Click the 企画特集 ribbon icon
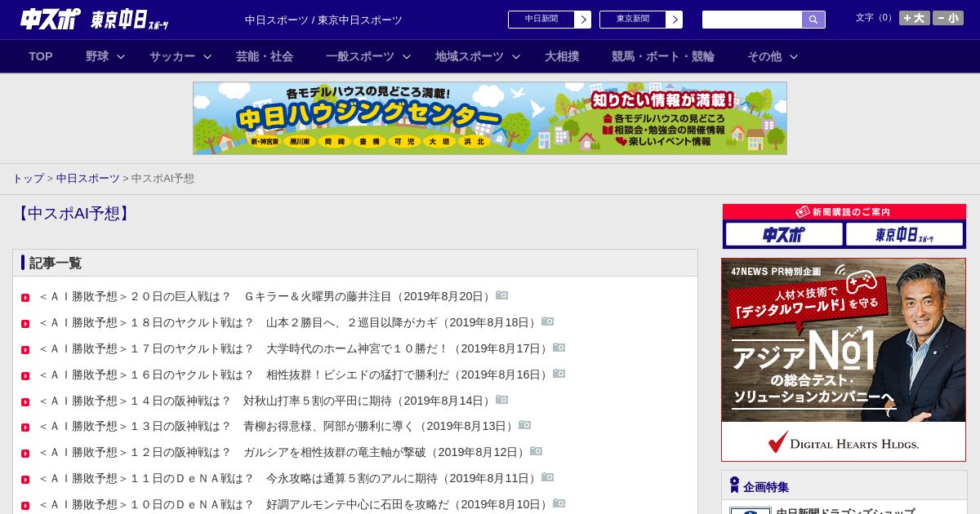The height and width of the screenshot is (514, 980). point(734,485)
